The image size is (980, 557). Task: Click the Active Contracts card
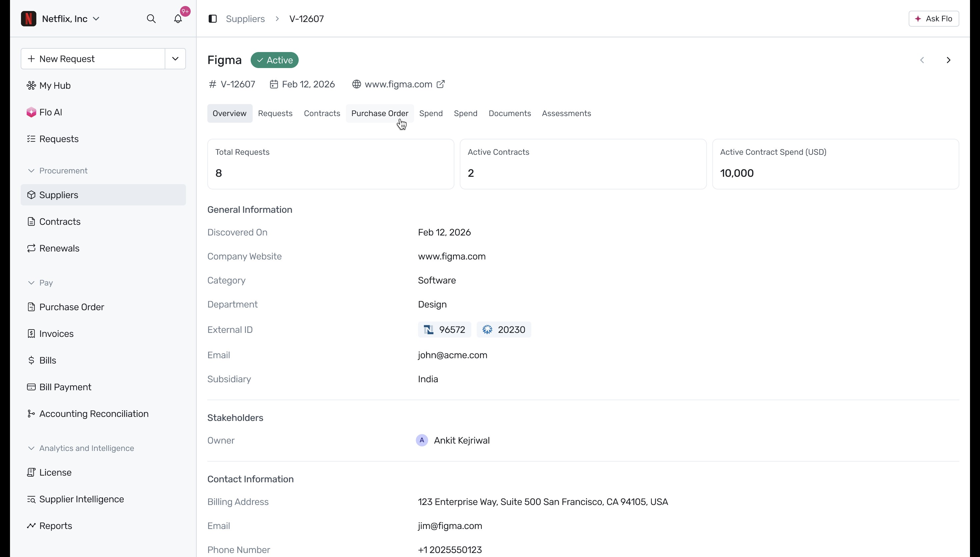(583, 164)
